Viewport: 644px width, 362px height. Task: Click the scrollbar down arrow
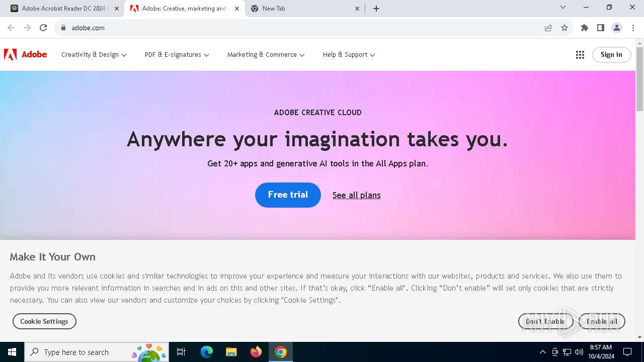[639, 337]
